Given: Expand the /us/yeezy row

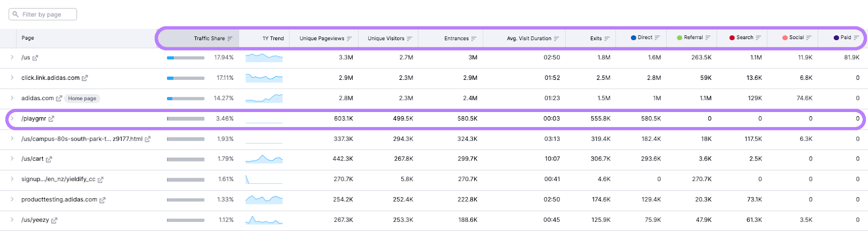Looking at the screenshot, I should (12, 220).
